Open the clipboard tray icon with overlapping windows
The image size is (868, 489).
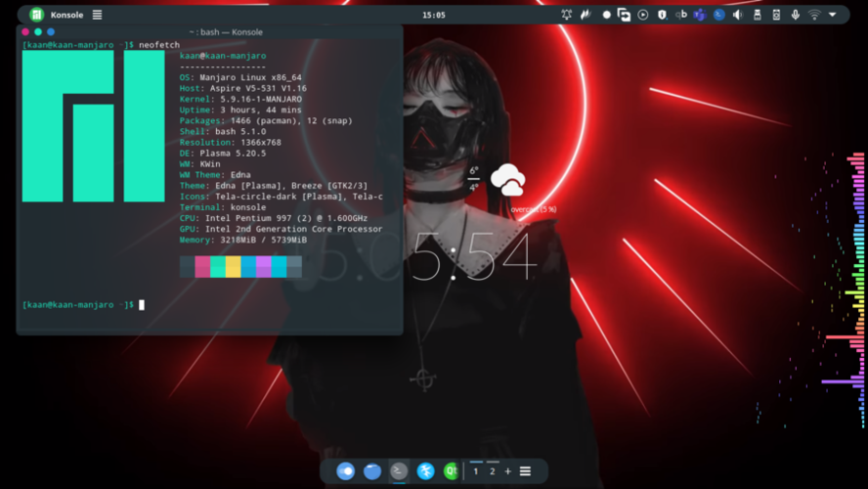pos(624,15)
